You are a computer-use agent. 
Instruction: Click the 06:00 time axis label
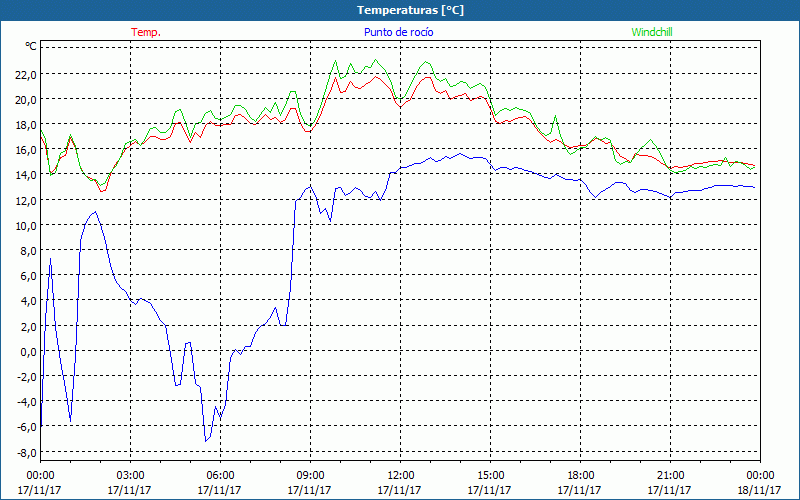pyautogui.click(x=220, y=475)
